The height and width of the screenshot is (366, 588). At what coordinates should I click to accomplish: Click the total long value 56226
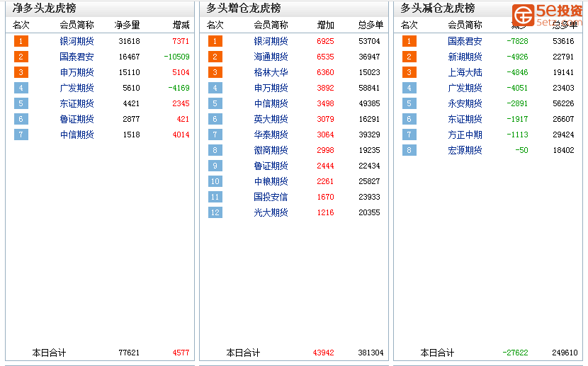563,103
